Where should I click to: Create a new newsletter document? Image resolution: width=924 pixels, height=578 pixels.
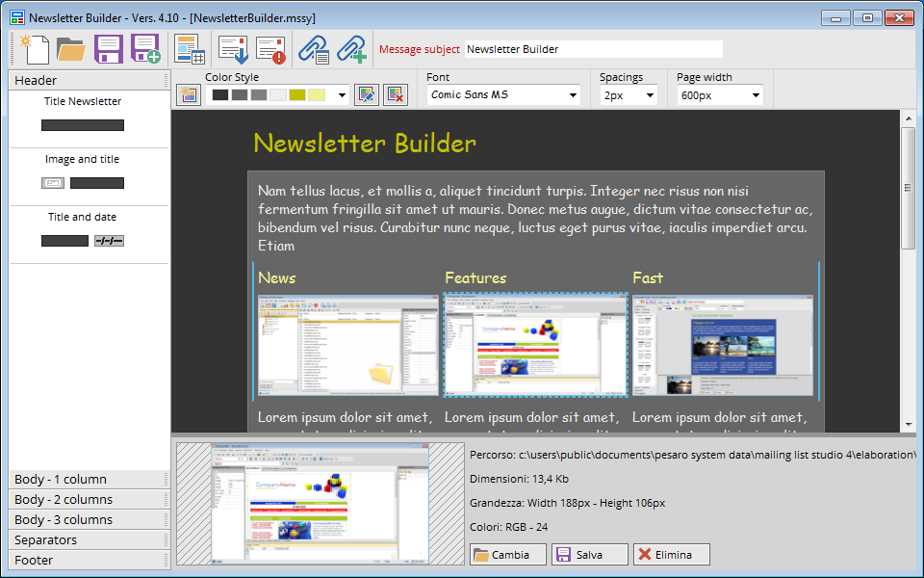[35, 49]
